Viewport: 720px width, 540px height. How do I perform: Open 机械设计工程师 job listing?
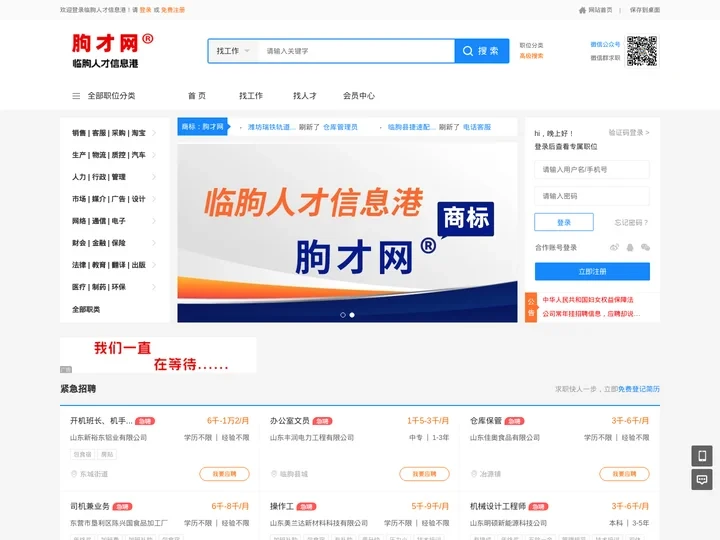tap(498, 506)
